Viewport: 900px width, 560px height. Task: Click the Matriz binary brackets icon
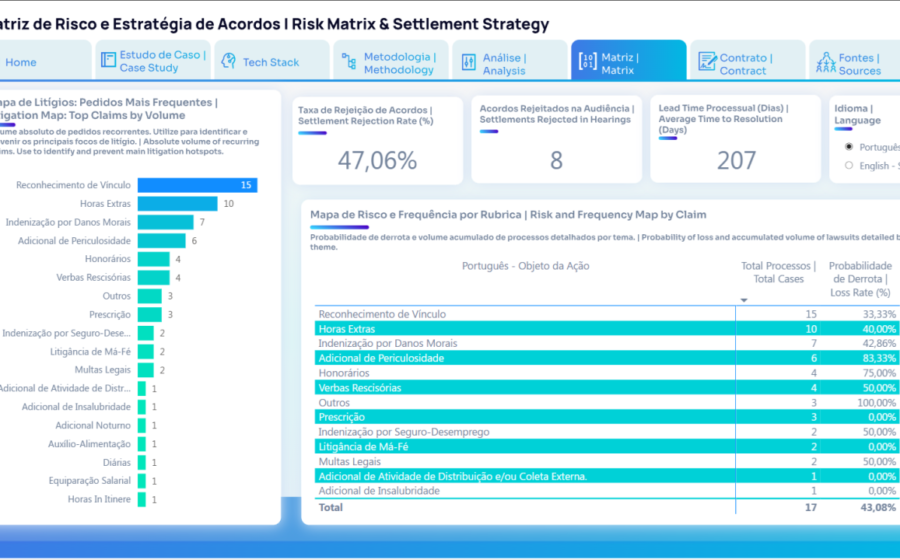coord(587,61)
